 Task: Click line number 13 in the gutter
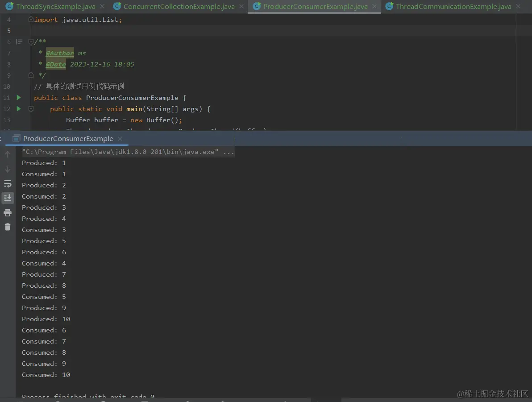coord(7,120)
